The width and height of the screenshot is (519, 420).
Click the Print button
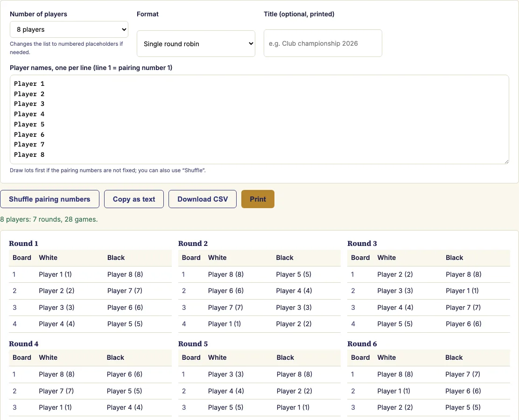pyautogui.click(x=258, y=199)
